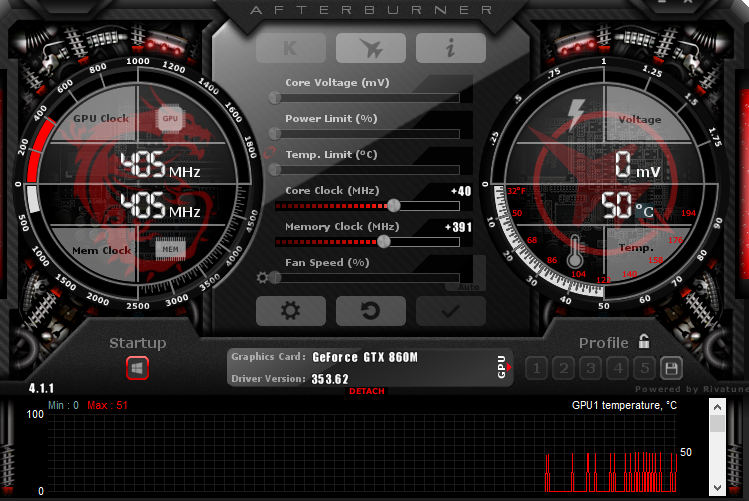Image resolution: width=749 pixels, height=501 pixels.
Task: Click the 0 mV voltage readout
Action: coord(637,165)
